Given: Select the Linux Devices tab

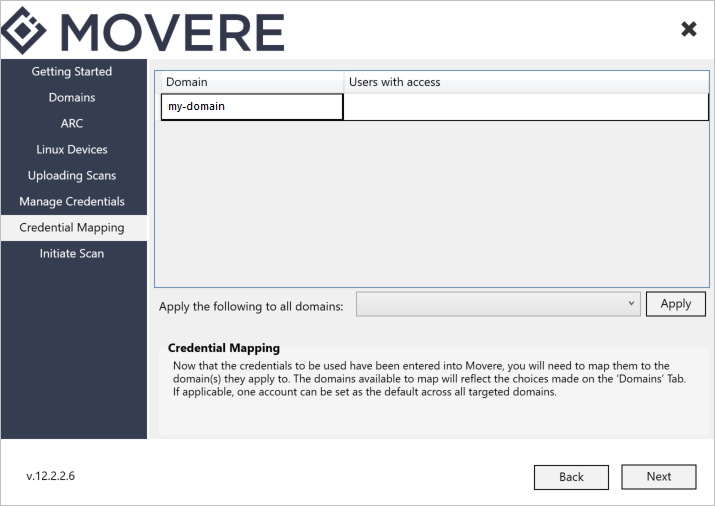Looking at the screenshot, I should tap(72, 150).
